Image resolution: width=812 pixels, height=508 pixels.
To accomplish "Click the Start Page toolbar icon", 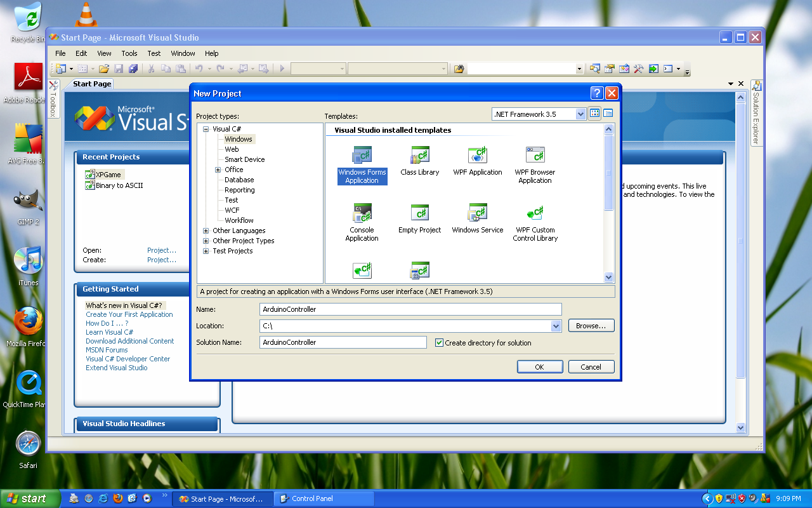I will click(x=653, y=69).
